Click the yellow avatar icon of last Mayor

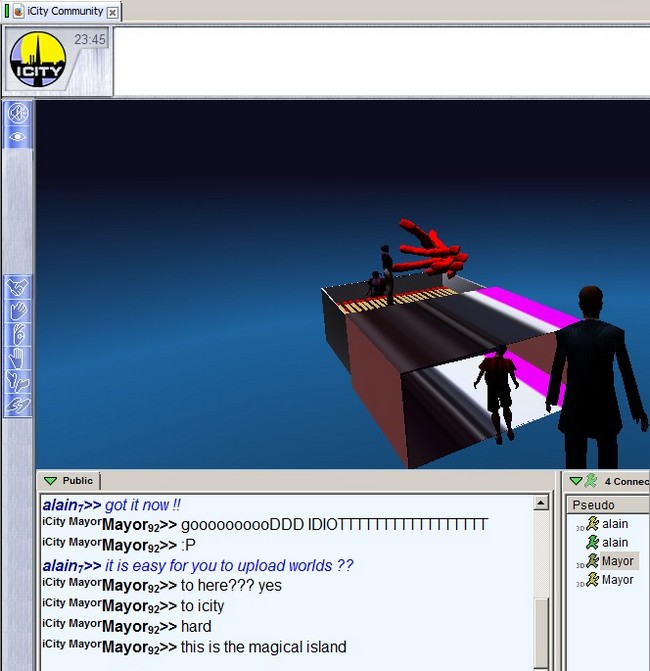pyautogui.click(x=592, y=579)
